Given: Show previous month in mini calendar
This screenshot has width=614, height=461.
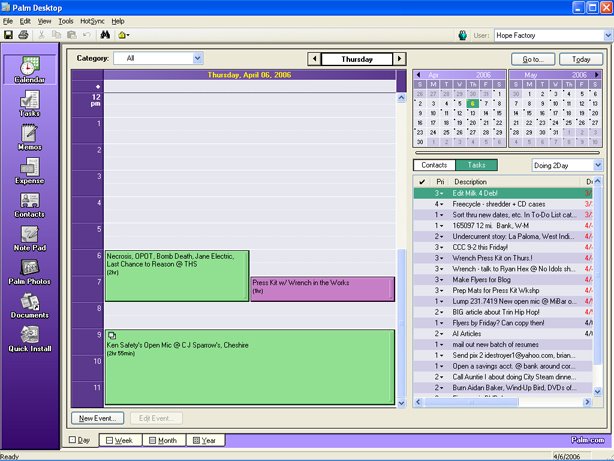Looking at the screenshot, I should point(419,75).
